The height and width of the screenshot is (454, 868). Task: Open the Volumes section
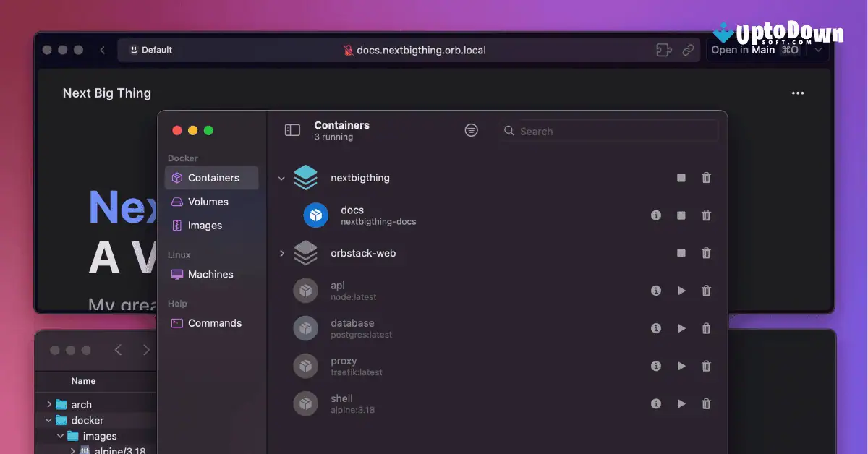(208, 201)
